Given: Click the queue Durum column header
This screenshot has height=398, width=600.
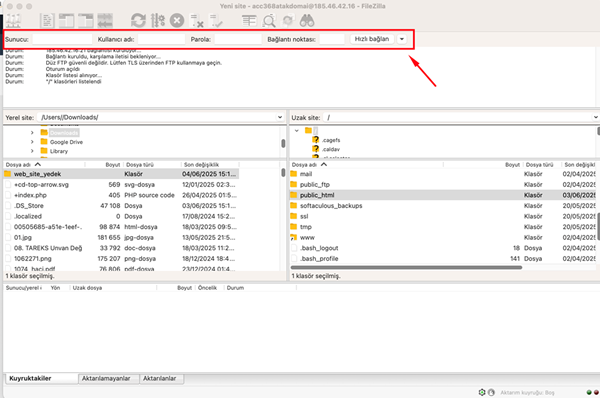Looking at the screenshot, I should tap(260, 288).
